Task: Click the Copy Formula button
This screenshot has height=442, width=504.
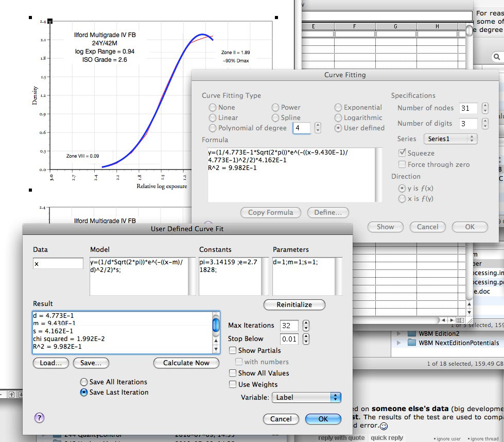Action: tap(271, 212)
